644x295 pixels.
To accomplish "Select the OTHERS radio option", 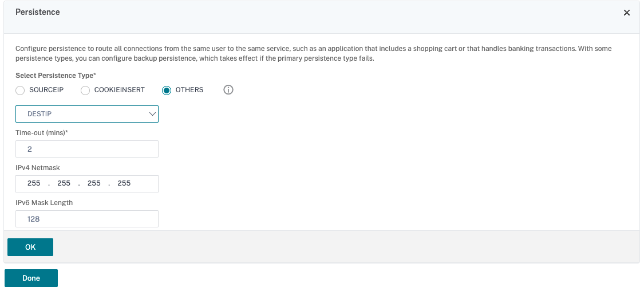I will click(x=167, y=91).
